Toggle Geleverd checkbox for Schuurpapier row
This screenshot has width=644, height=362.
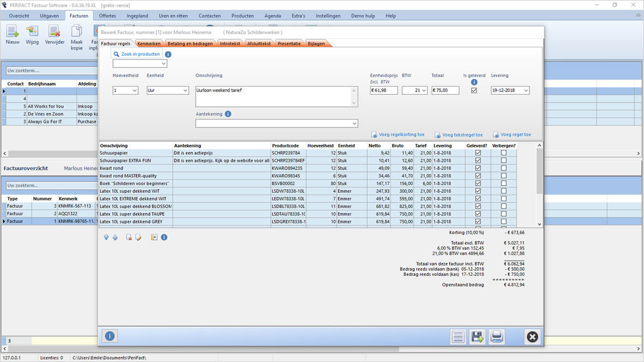coord(478,153)
